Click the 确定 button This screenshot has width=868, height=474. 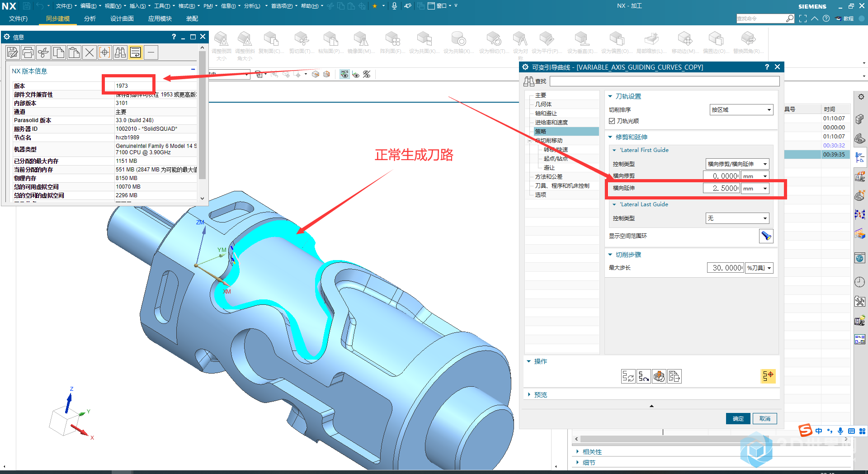tap(738, 419)
